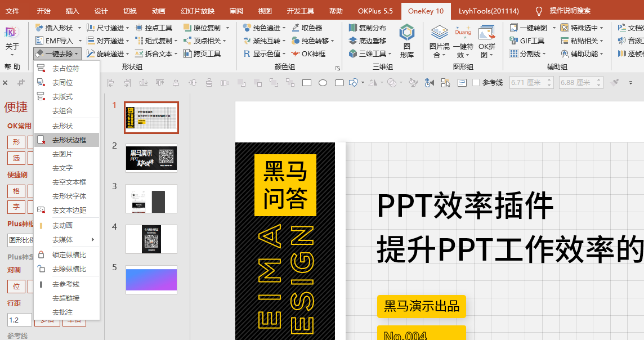The height and width of the screenshot is (340, 644).
Task: Insert a rounded rectangle from quick toolbar
Action: (x=339, y=83)
